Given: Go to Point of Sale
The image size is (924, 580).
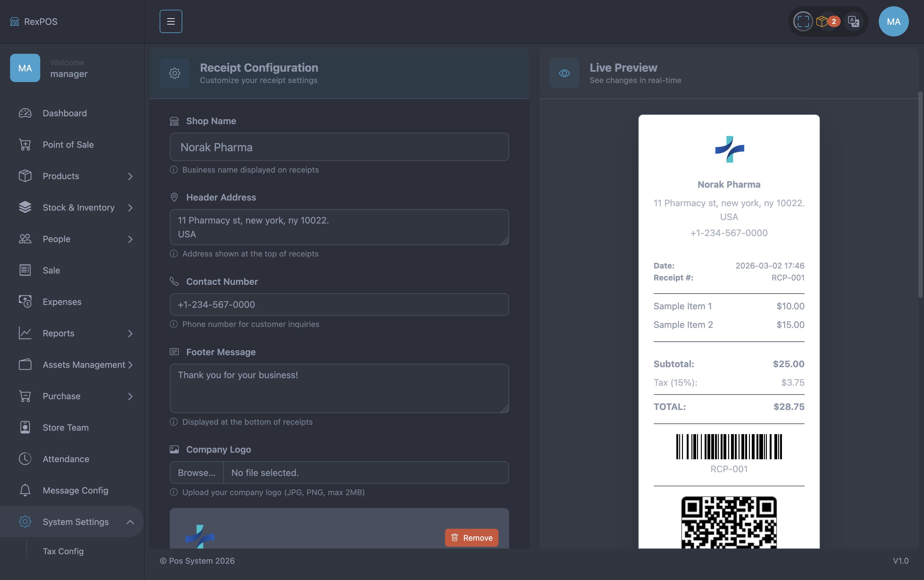Looking at the screenshot, I should click(68, 145).
